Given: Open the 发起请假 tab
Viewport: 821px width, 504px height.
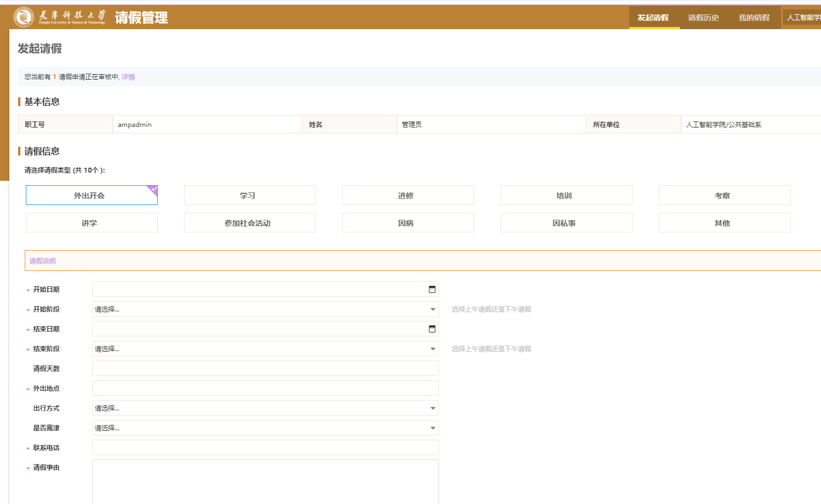Looking at the screenshot, I should 653,18.
